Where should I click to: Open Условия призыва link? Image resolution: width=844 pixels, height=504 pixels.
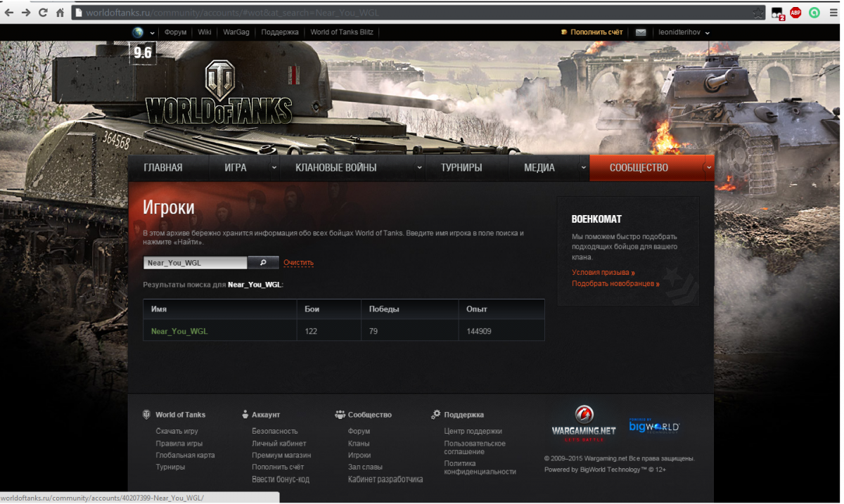[603, 273]
